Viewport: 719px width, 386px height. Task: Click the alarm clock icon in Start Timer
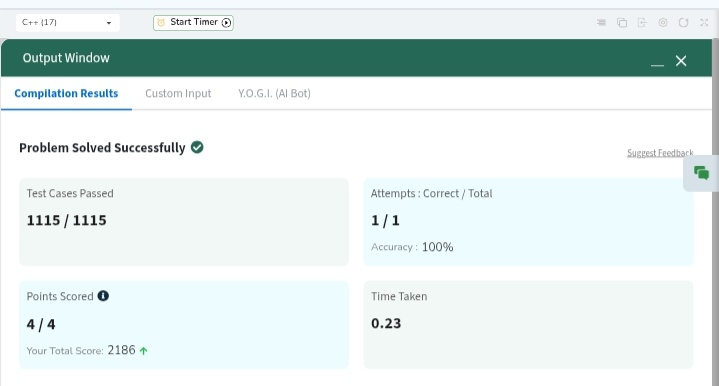click(161, 22)
